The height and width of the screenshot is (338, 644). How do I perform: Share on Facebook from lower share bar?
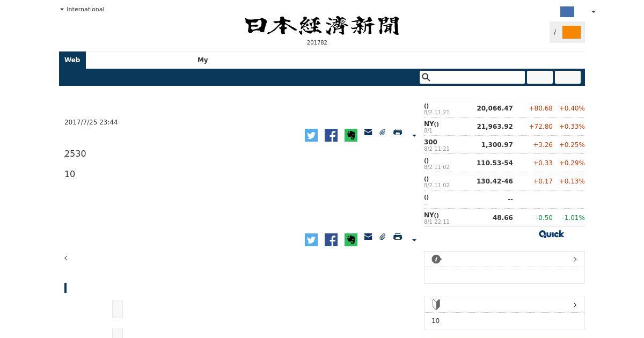point(331,240)
